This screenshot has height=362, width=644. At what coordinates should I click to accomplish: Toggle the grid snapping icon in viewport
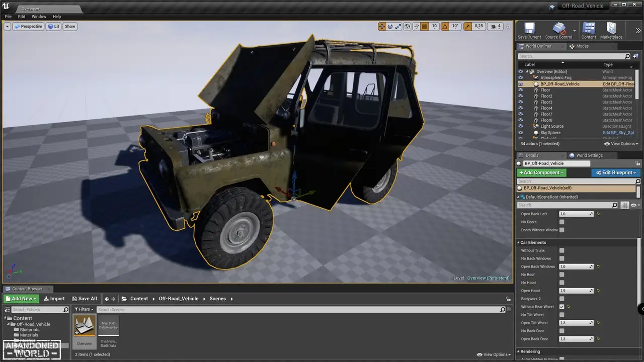coord(424,27)
